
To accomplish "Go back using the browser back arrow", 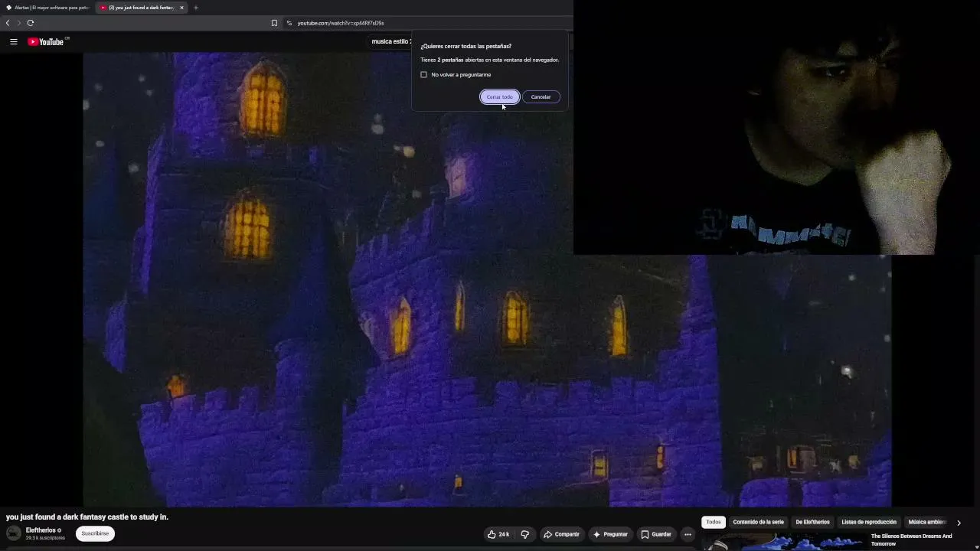I will pos(8,23).
